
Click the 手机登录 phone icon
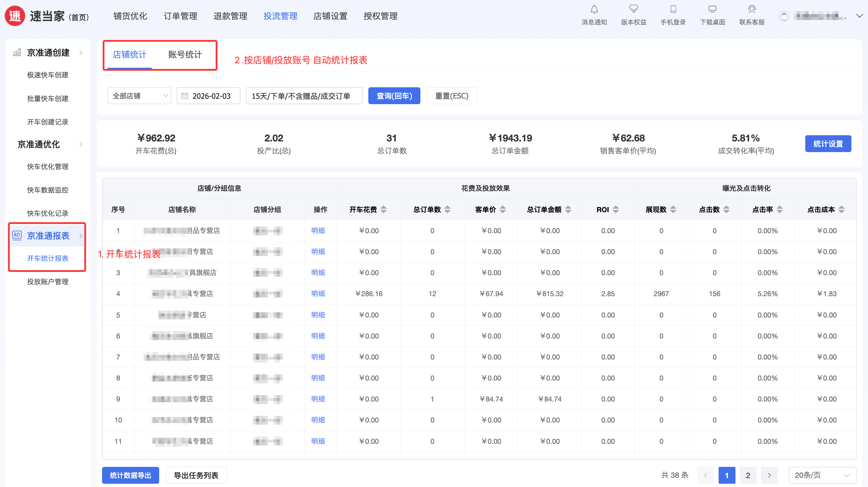[673, 9]
